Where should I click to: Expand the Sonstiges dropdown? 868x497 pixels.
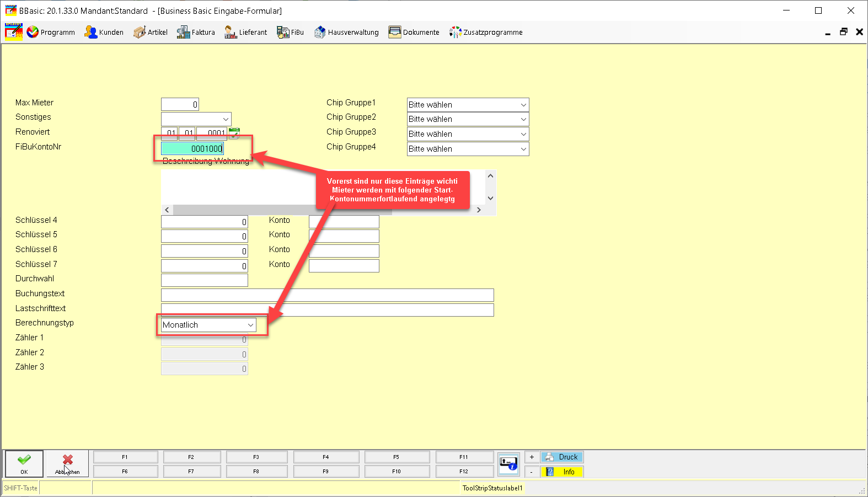[226, 119]
